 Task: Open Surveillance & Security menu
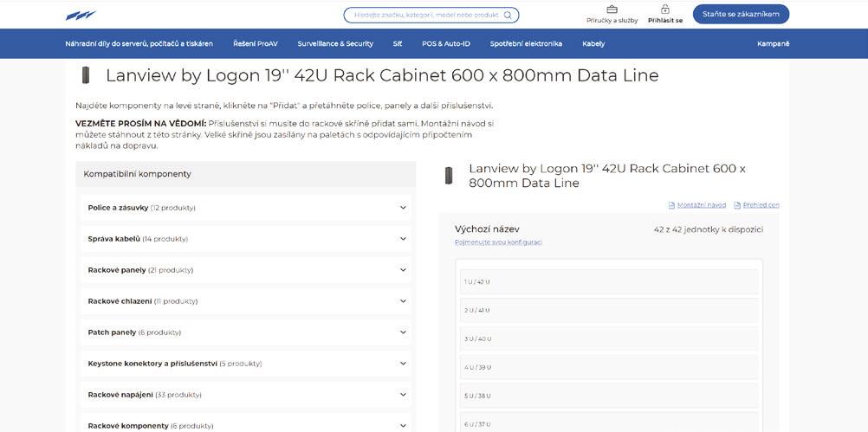pos(335,43)
